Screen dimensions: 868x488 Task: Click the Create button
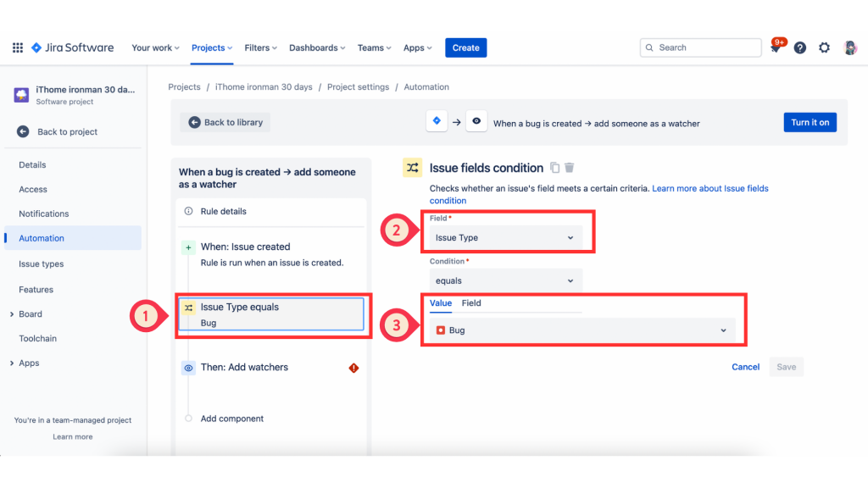click(465, 47)
